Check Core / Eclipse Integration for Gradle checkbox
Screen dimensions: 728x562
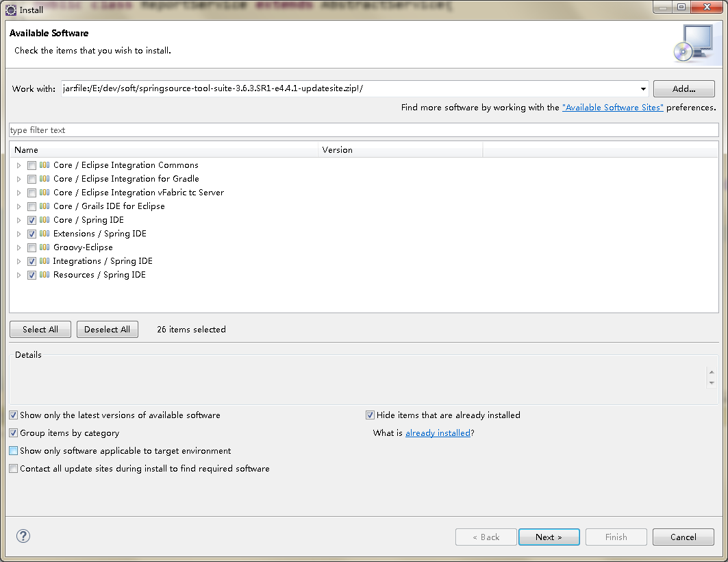(32, 180)
